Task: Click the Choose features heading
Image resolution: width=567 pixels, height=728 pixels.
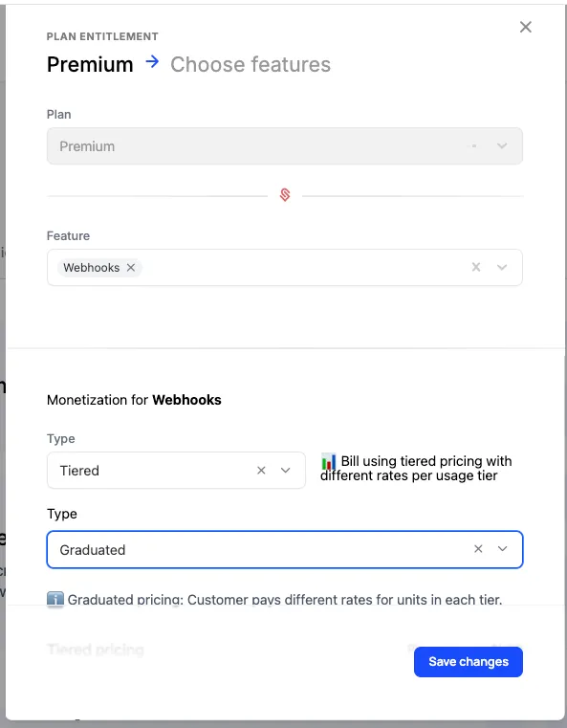Action: coord(251,64)
